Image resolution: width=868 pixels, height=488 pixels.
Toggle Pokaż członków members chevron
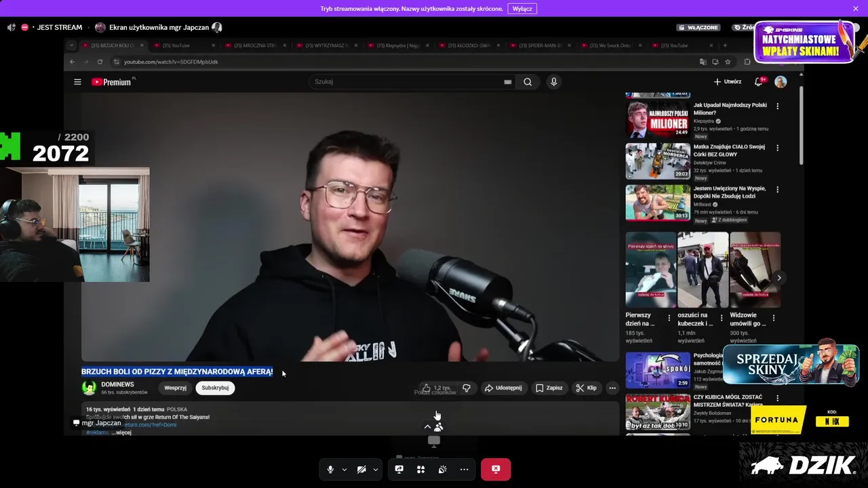coord(433,427)
